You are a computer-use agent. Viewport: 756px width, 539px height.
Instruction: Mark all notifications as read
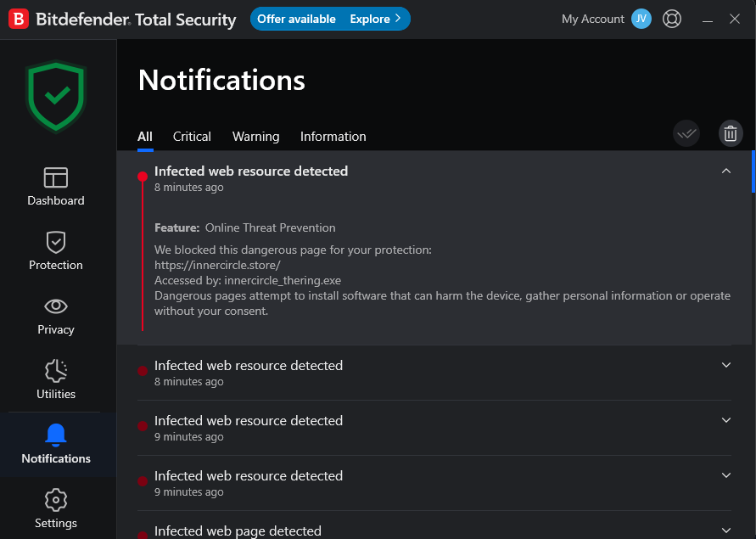pos(686,133)
